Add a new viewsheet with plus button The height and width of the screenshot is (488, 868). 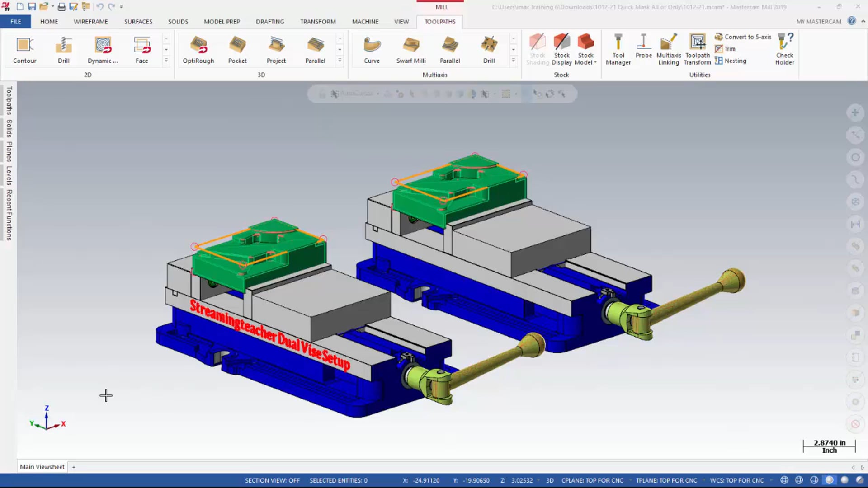tap(74, 467)
